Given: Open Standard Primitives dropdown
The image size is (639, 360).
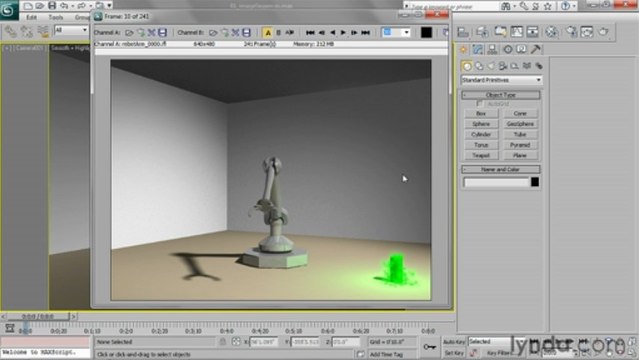Looking at the screenshot, I should [501, 80].
